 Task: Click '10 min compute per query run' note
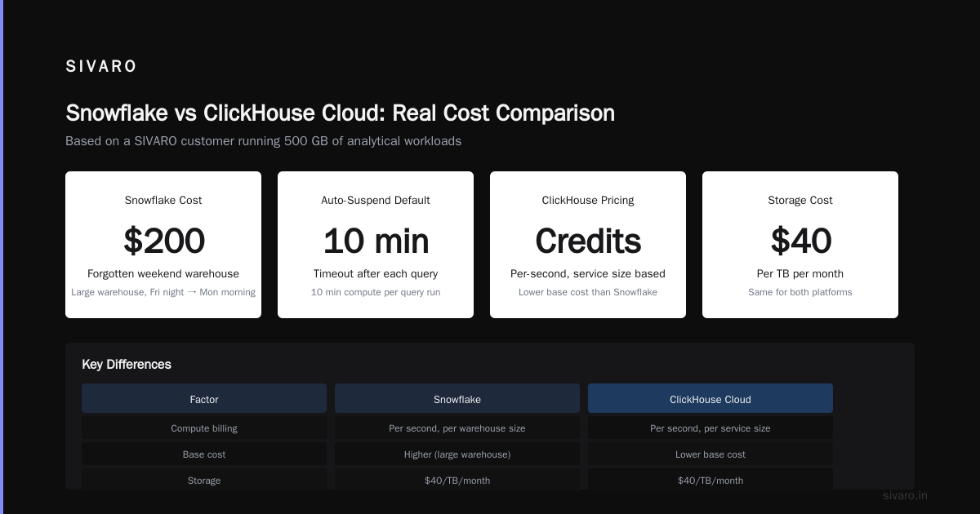pos(376,292)
